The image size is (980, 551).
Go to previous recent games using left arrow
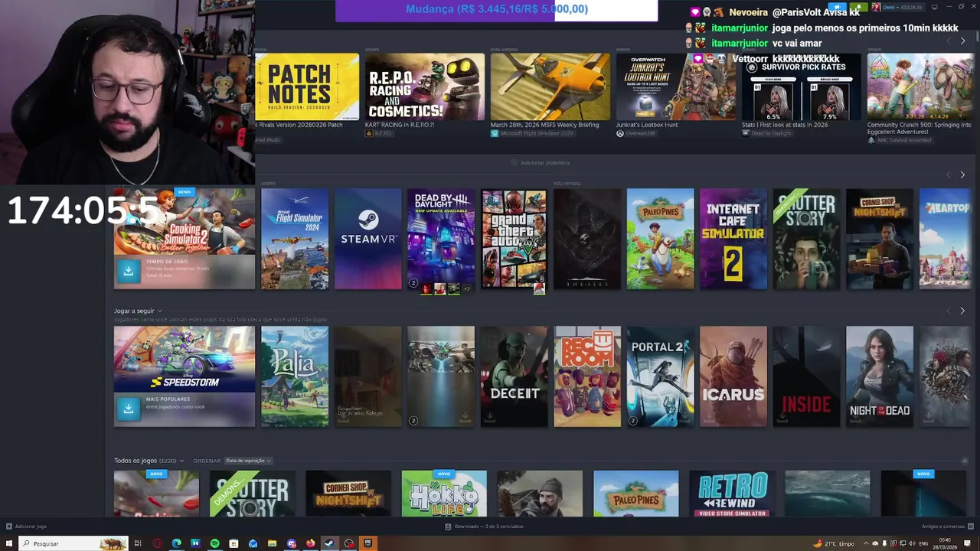tap(948, 174)
